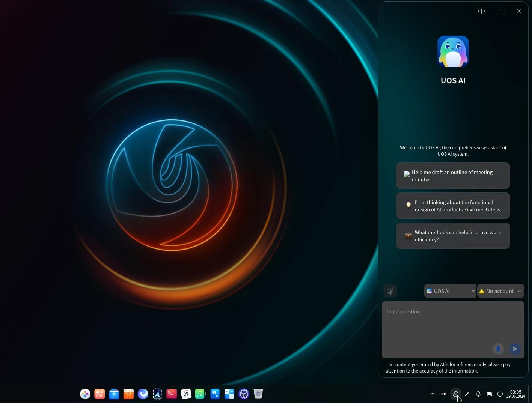
Task: Launch the Music player from the dock
Action: tap(200, 394)
